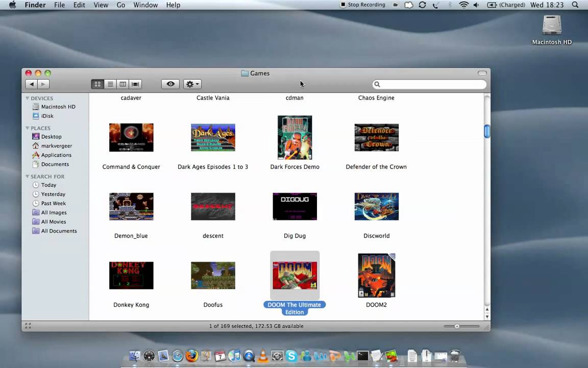This screenshot has height=368, width=588.
Task: Select the Doofus thumbnail
Action: [x=213, y=275]
